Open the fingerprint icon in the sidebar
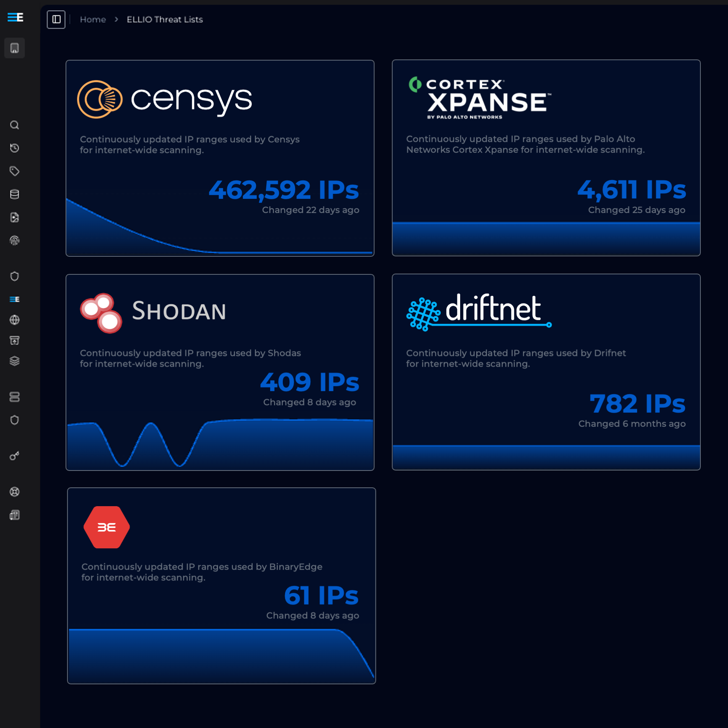The height and width of the screenshot is (728, 728). pos(15,240)
